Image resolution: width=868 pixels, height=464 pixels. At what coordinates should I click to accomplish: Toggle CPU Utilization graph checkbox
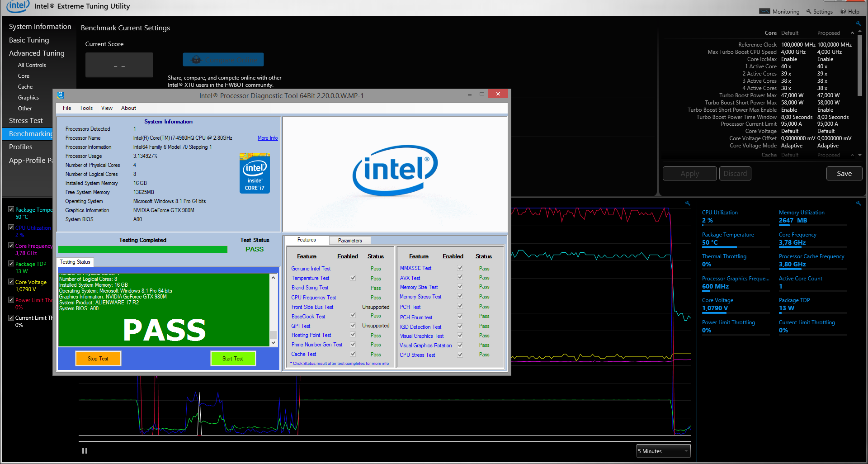[x=11, y=227]
